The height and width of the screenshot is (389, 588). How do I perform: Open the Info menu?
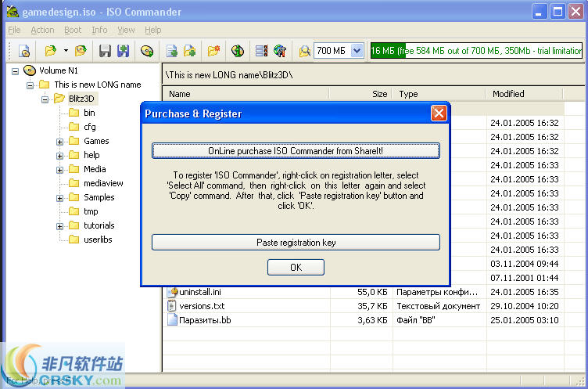point(99,30)
